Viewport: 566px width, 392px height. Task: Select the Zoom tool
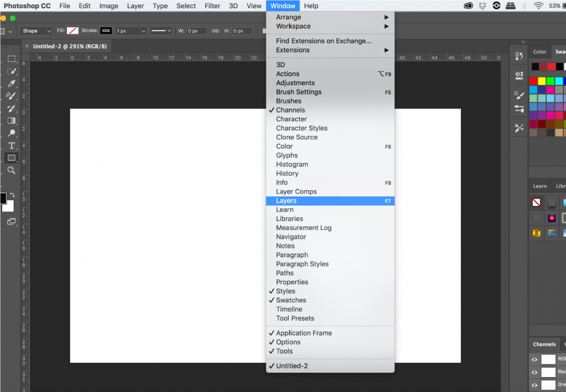point(12,170)
